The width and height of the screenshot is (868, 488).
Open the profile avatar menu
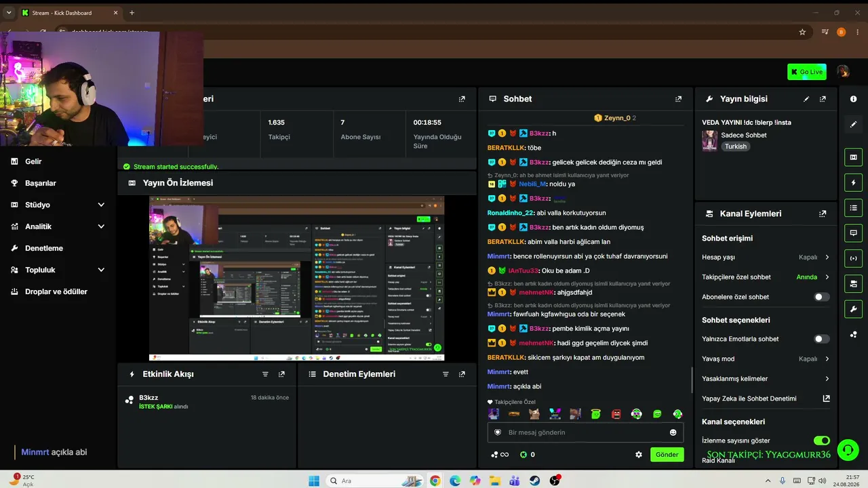pyautogui.click(x=843, y=71)
